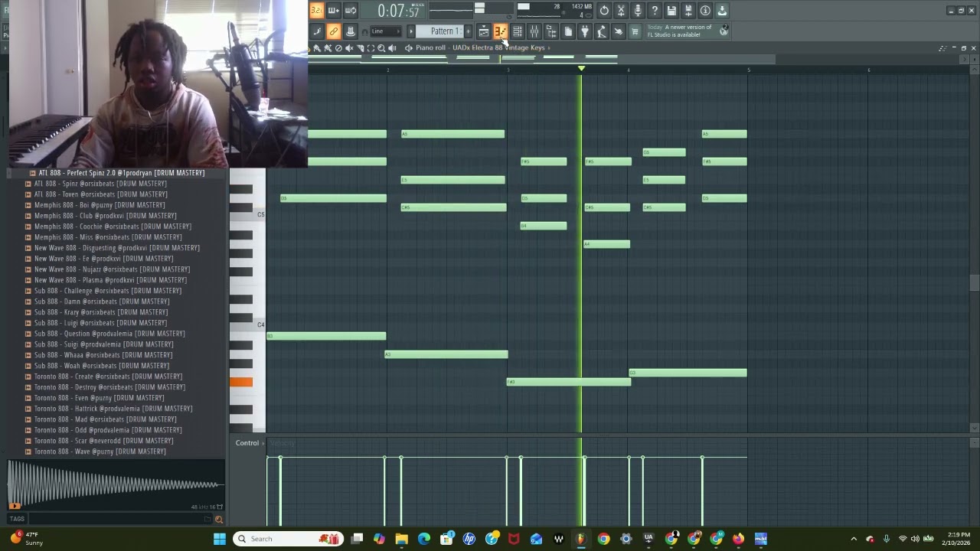Image resolution: width=980 pixels, height=551 pixels.
Task: Click the plus button next to Pattern 1
Action: coord(468,31)
